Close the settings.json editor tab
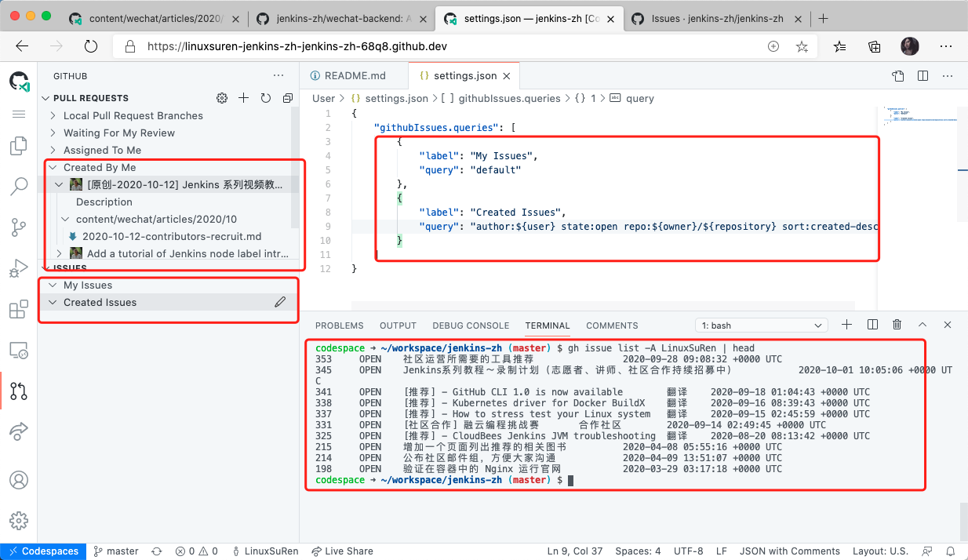This screenshot has width=968, height=560. coord(507,76)
